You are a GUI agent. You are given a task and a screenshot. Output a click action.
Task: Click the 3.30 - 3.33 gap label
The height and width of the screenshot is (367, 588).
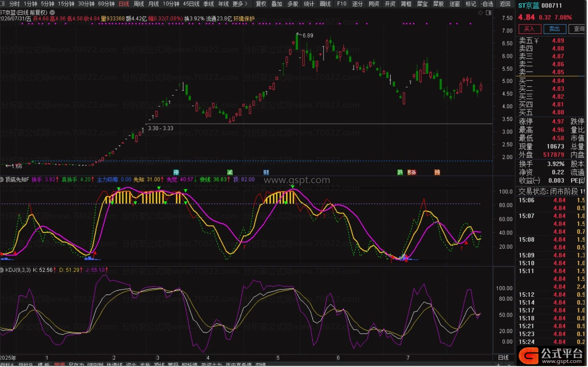(161, 128)
